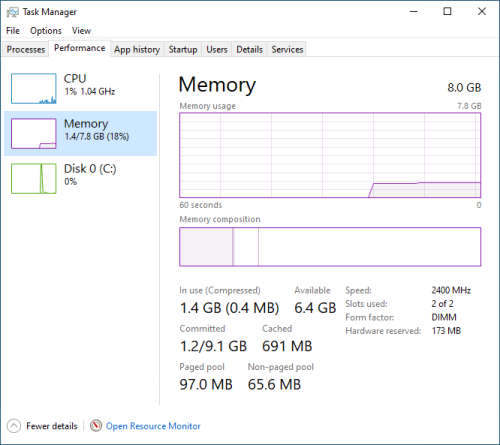Open the View menu
The image size is (500, 445).
[81, 31]
